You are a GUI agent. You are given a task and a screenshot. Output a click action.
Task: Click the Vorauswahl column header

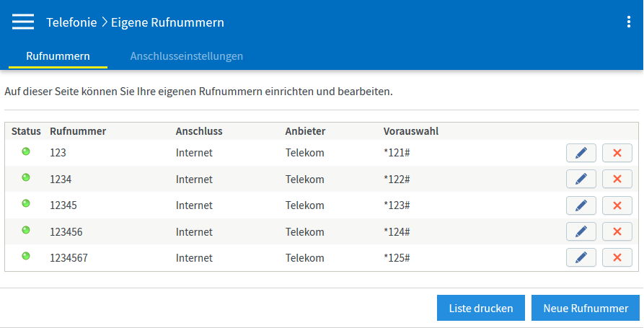pos(411,131)
